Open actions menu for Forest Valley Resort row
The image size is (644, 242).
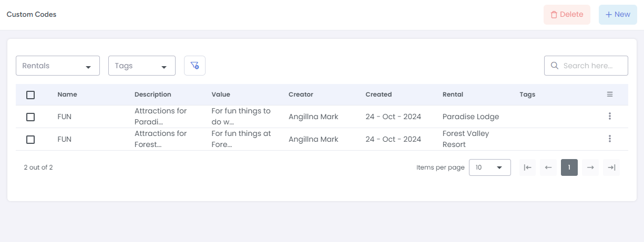[x=610, y=139]
